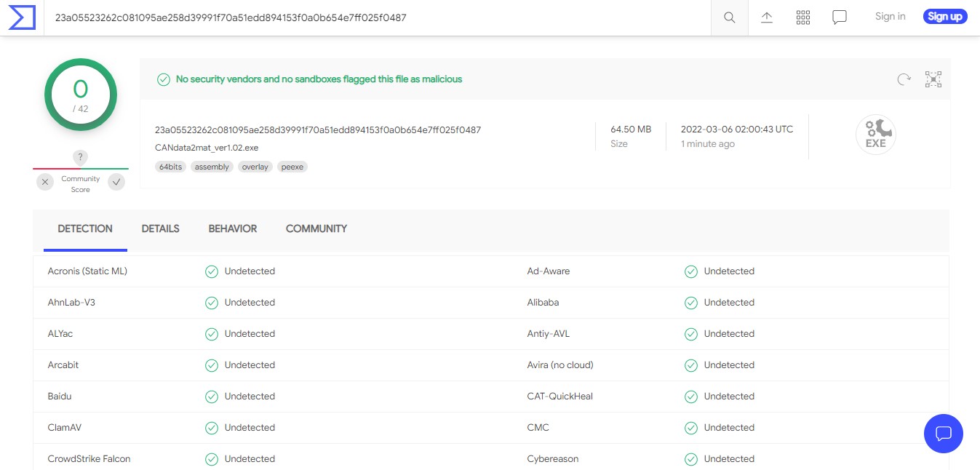The image size is (980, 470).
Task: Click the Alibaba Undetected check icon
Action: coord(691,303)
